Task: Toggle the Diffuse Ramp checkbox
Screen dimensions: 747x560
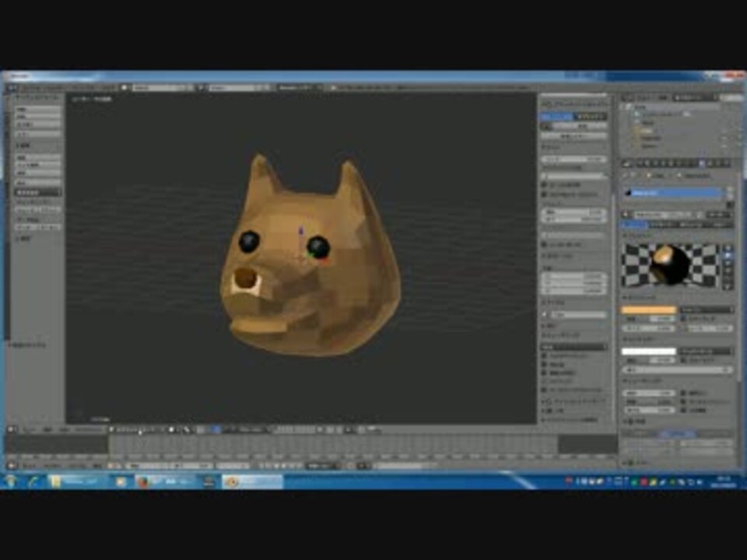Action: 684,318
